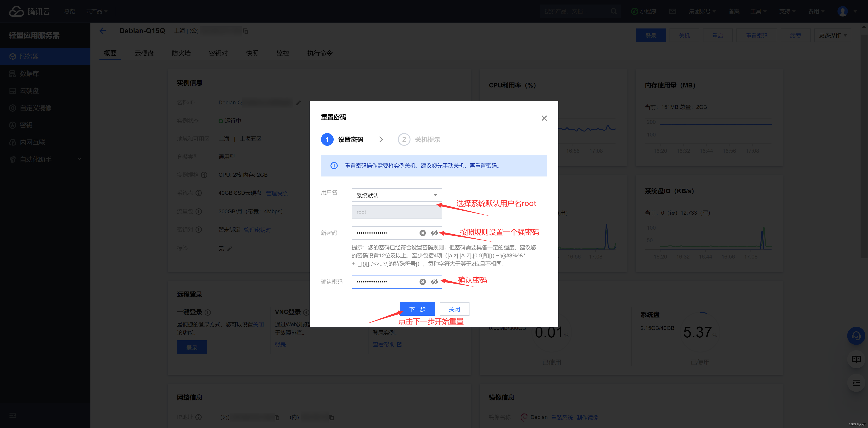Click the floating list-collapse icon at right
The image size is (868, 428).
pos(856,383)
